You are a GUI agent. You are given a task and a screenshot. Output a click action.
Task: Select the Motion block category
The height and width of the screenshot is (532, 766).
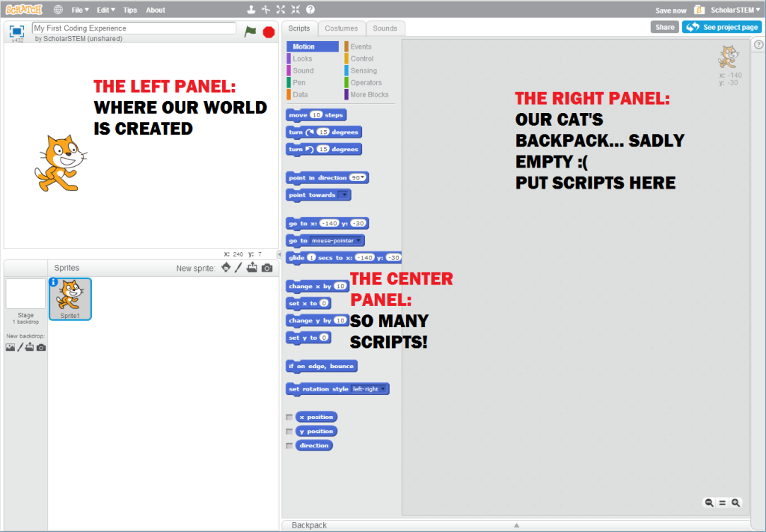[313, 46]
